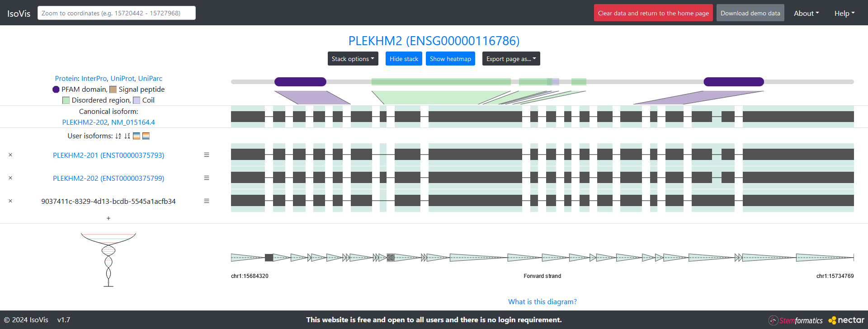Open the canonical PLEKHM2-202 isoform link
The image size is (868, 329).
click(85, 122)
